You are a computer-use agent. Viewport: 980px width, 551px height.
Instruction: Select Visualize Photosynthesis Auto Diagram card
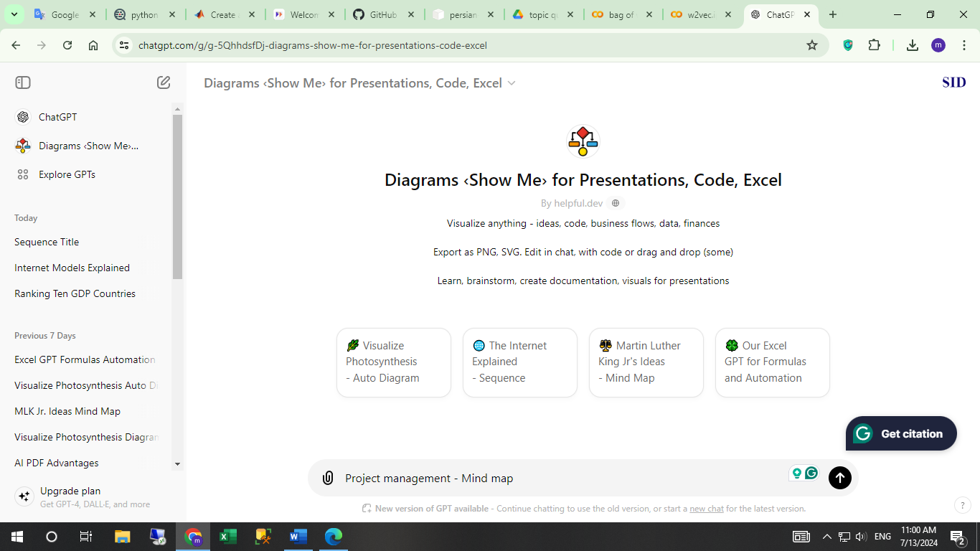pos(394,362)
